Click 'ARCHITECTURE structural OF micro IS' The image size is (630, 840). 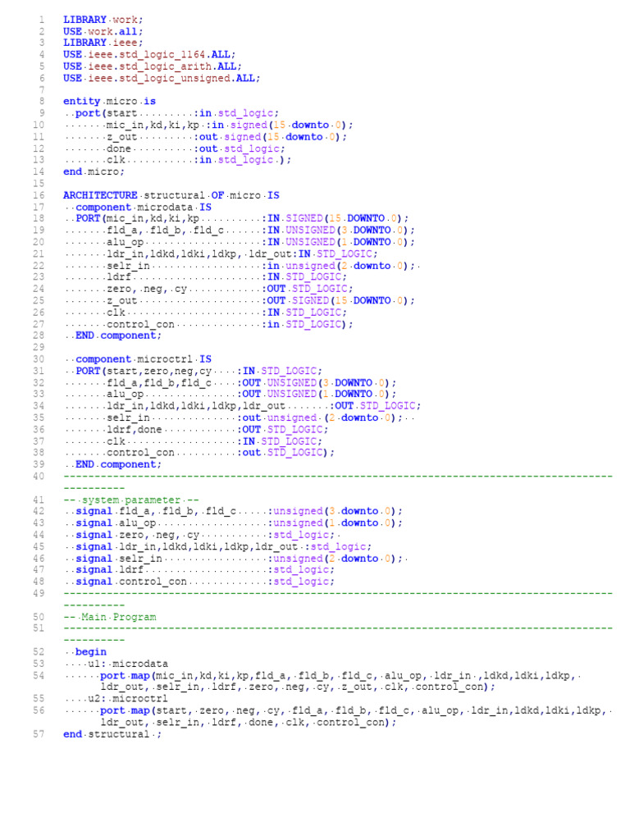tap(171, 195)
